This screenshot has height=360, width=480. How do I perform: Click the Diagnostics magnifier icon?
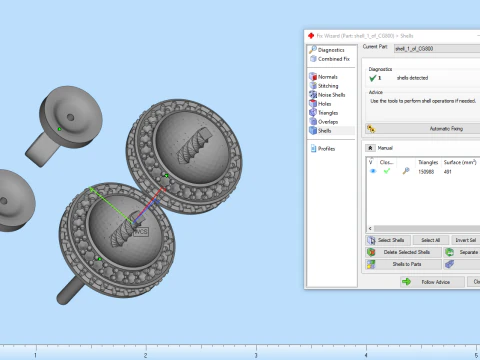[313, 50]
